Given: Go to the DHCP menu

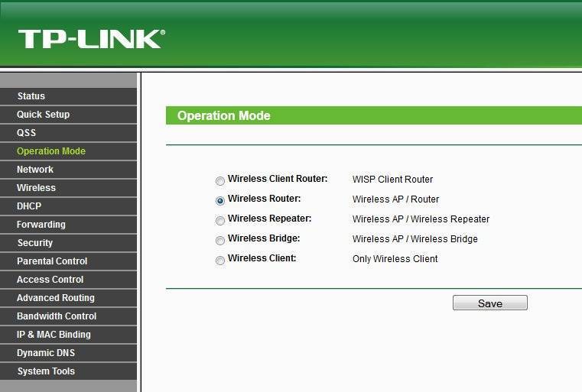Looking at the screenshot, I should 68,206.
